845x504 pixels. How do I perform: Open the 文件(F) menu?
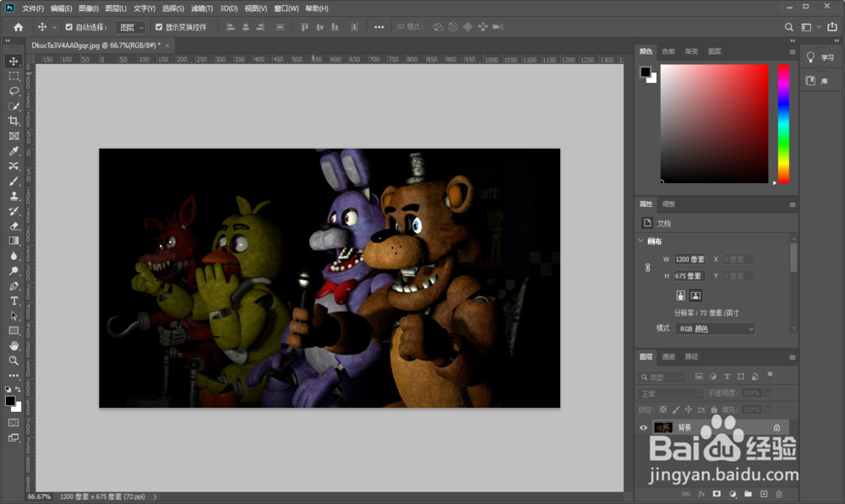33,8
